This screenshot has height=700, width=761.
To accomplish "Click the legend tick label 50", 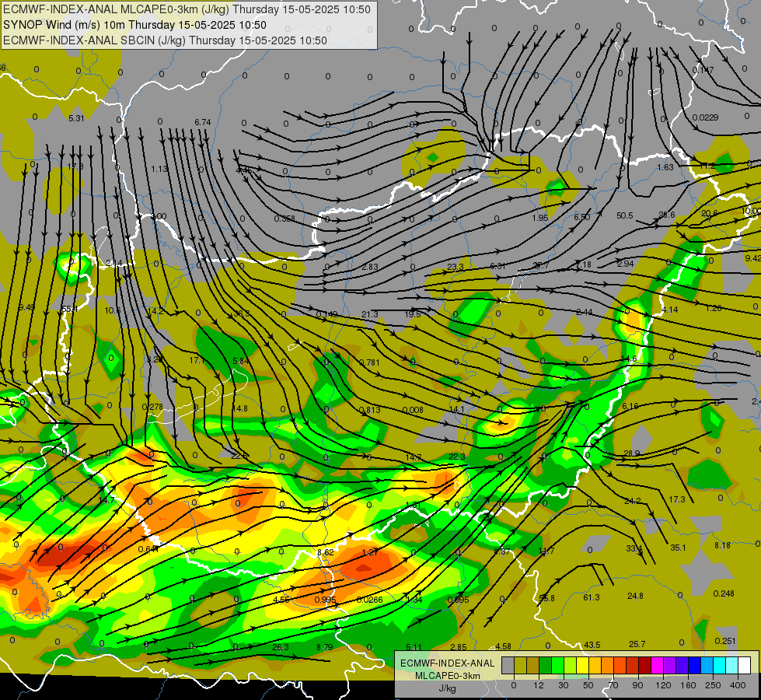I will 588,685.
